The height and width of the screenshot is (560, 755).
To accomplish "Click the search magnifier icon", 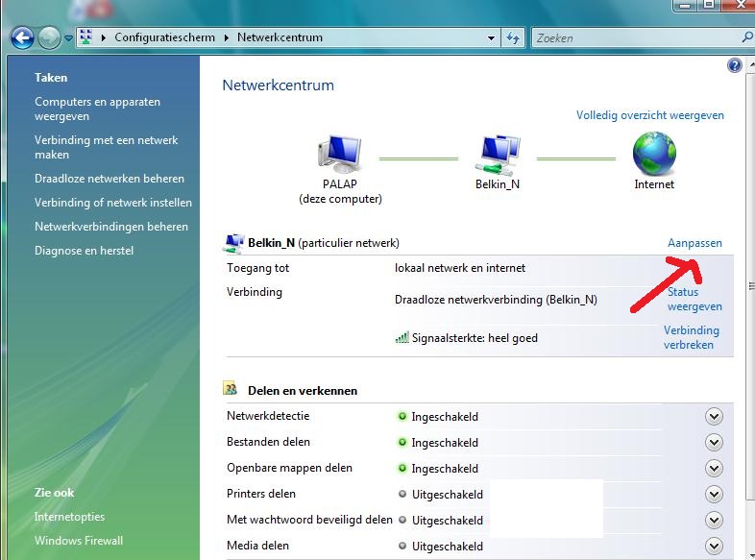I will click(x=746, y=37).
